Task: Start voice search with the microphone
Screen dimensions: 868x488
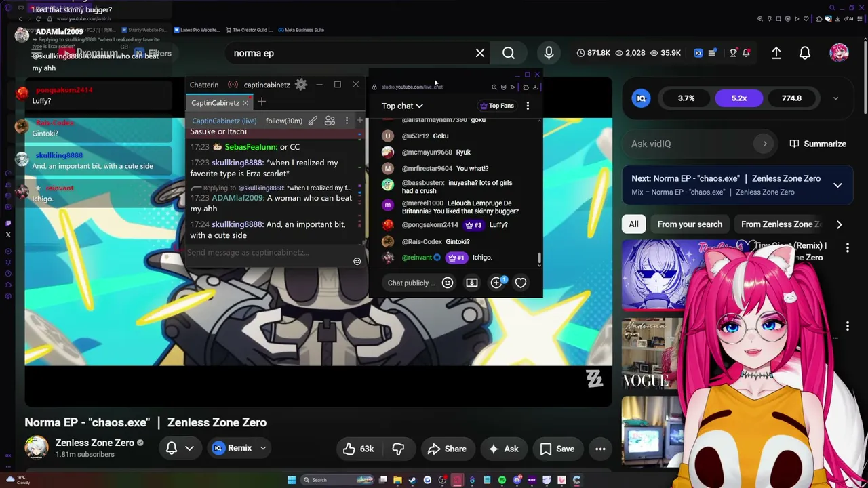Action: point(549,53)
